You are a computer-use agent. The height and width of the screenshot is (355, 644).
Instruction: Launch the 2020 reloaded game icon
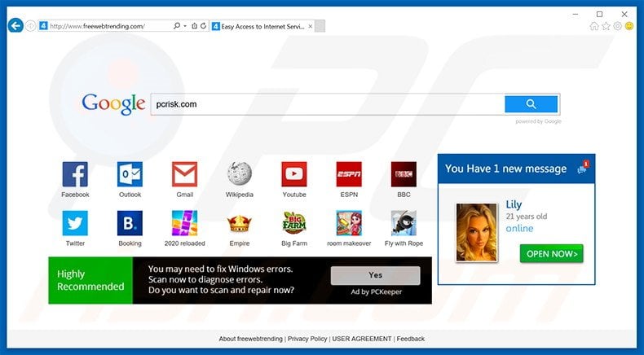[184, 223]
